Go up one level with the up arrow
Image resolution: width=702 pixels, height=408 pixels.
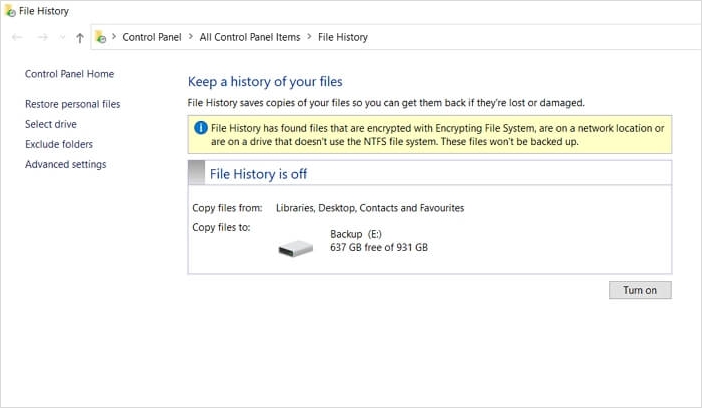pos(80,37)
